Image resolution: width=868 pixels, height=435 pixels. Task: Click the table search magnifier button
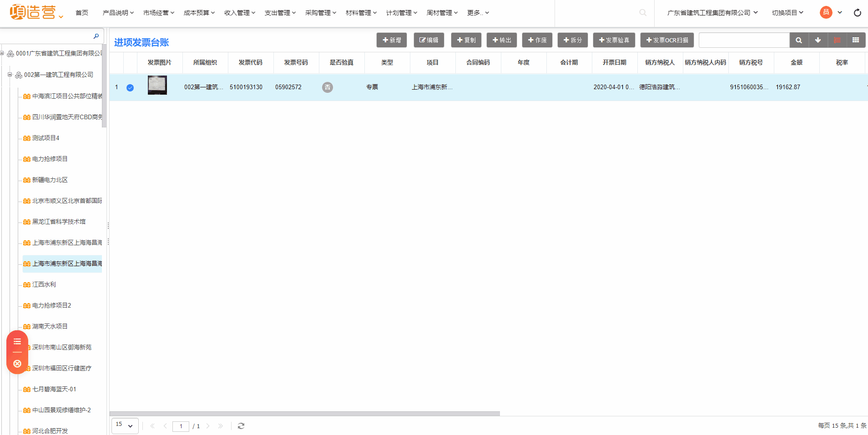pos(799,40)
